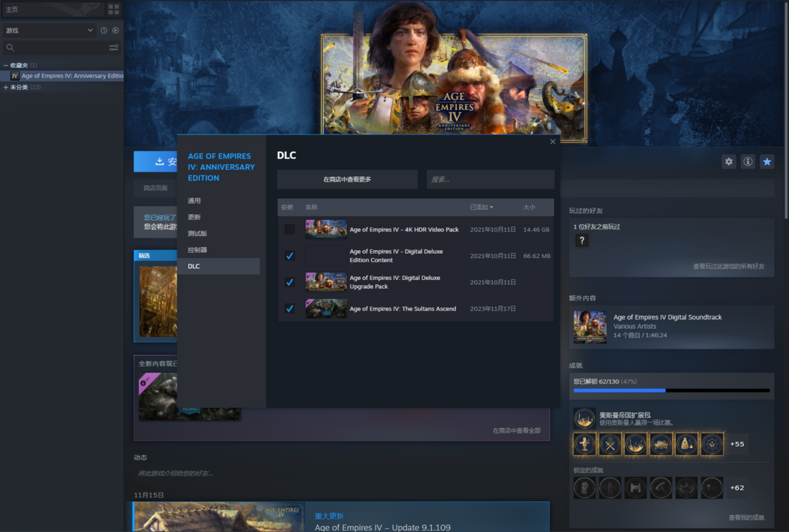The width and height of the screenshot is (789, 532).
Task: Open the 游戏 library filter dropdown
Action: point(49,30)
